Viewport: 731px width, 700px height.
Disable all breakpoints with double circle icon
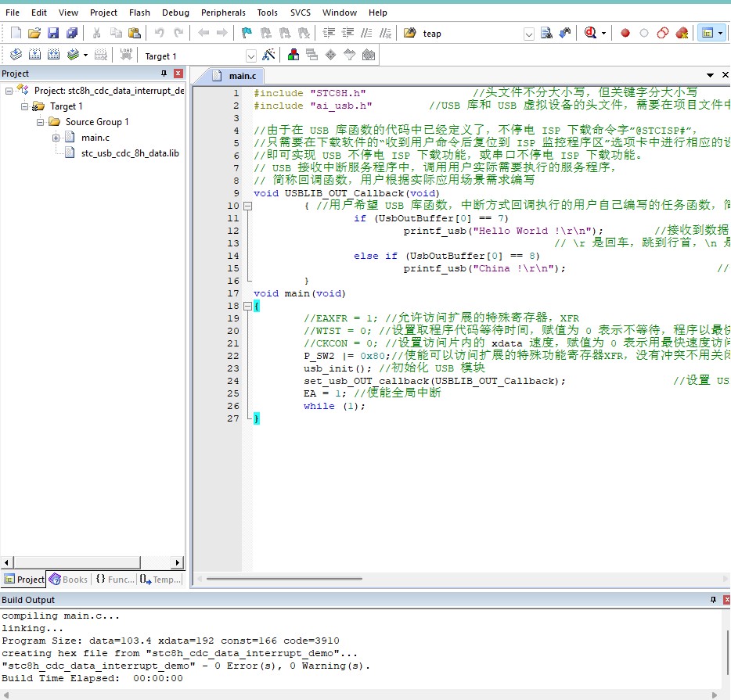[x=662, y=33]
